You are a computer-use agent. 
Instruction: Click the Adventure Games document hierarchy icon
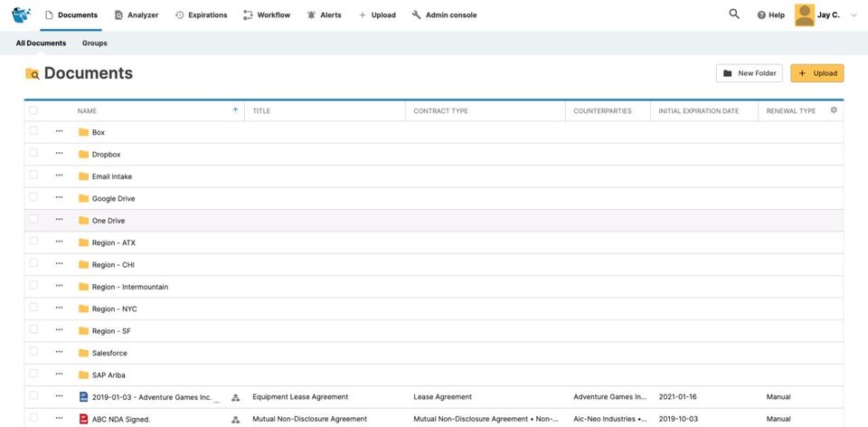pos(235,397)
